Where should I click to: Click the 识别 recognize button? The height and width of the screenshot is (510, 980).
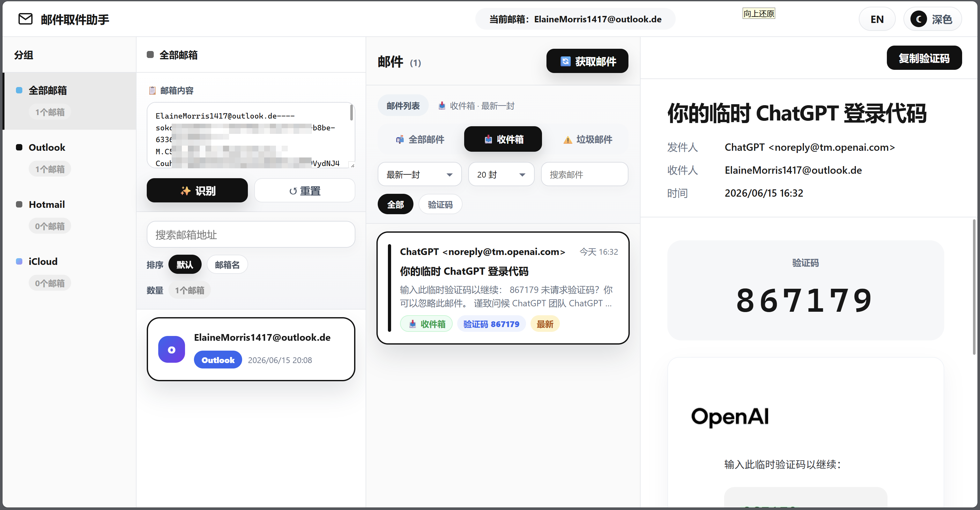pyautogui.click(x=197, y=190)
